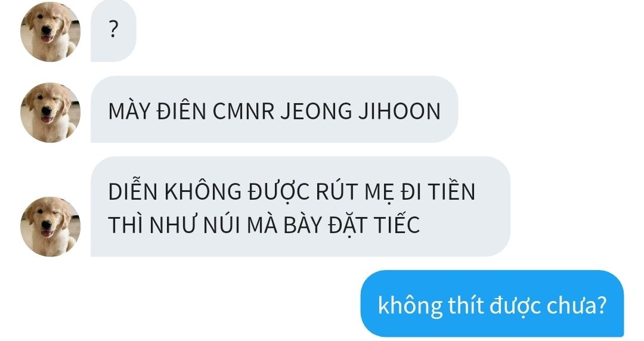Click the word "JIHOON" in the second bubble
Viewport: 644px width, 341px height.
pos(400,111)
